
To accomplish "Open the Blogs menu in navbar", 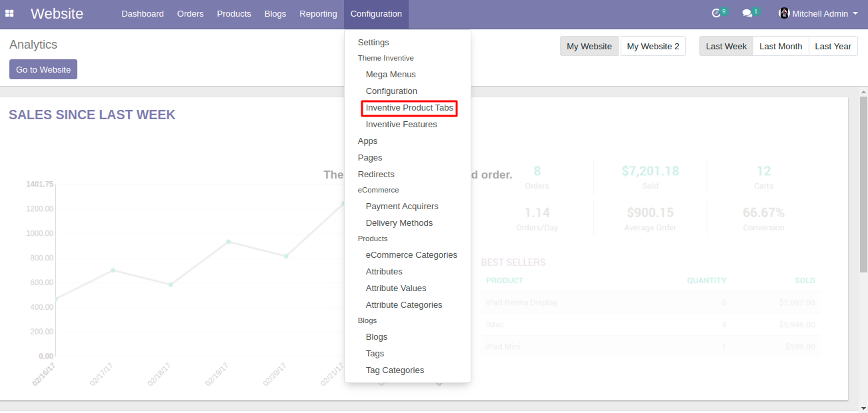I will [x=275, y=14].
